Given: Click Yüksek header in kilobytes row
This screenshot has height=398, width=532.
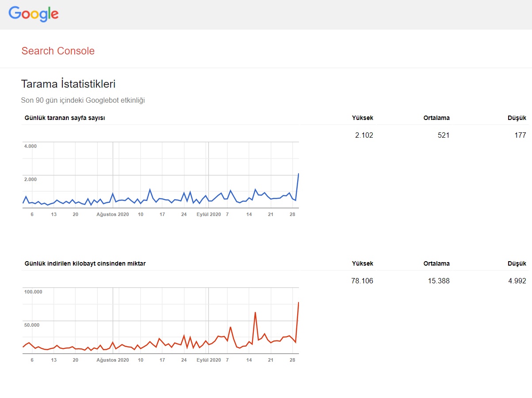Looking at the screenshot, I should (362, 263).
